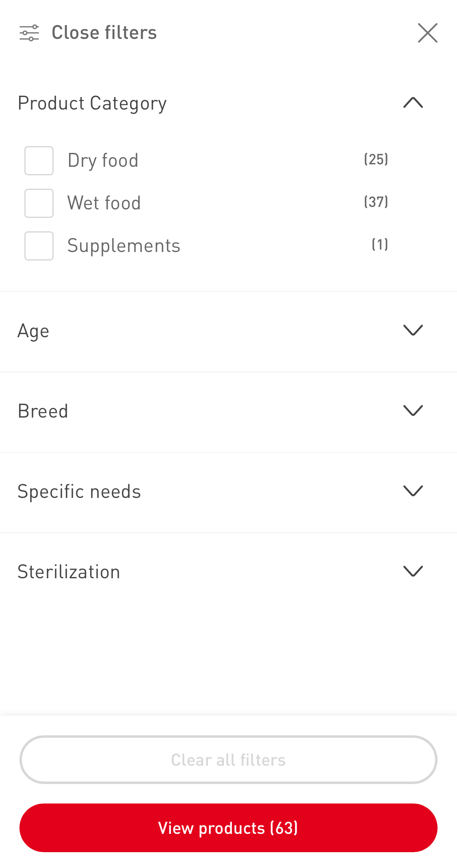Click the Close filters header icon

coord(30,32)
